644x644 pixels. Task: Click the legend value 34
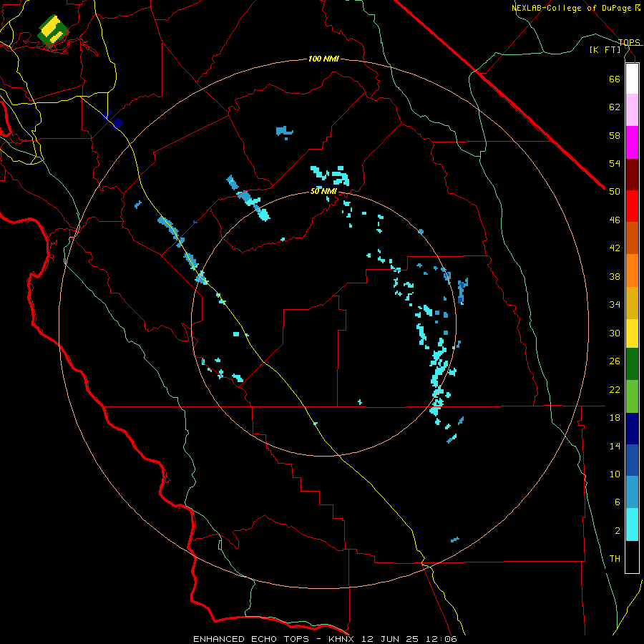[615, 305]
